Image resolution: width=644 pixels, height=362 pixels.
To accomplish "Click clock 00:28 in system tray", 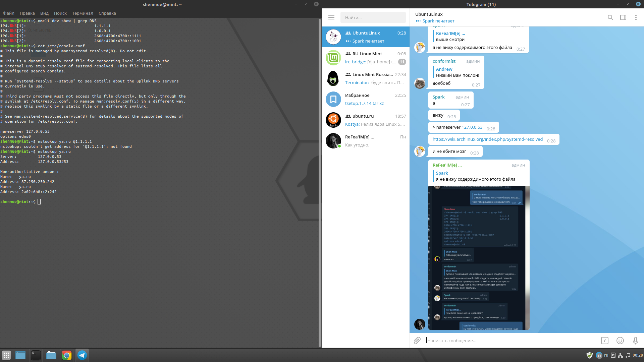I will (x=638, y=355).
